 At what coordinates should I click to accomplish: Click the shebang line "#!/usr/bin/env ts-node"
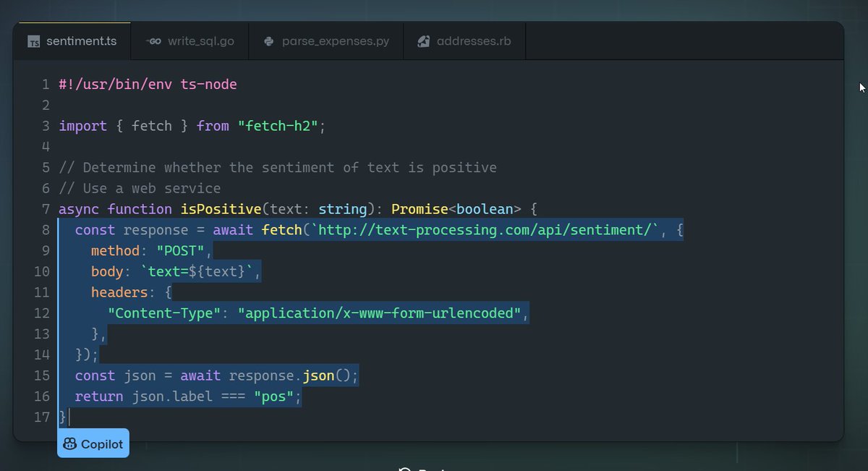(x=148, y=85)
